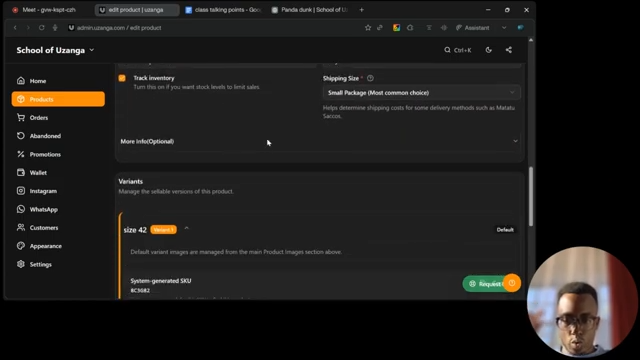The width and height of the screenshot is (640, 360).
Task: Toggle dark mode with the moon icon
Action: pos(489,50)
